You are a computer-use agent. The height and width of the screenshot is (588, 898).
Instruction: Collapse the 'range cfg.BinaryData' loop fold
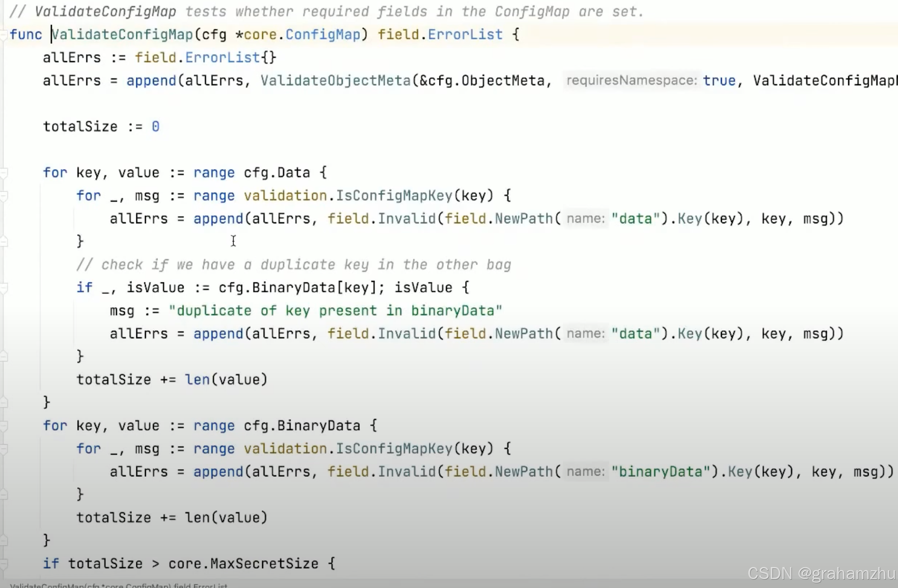[3, 426]
